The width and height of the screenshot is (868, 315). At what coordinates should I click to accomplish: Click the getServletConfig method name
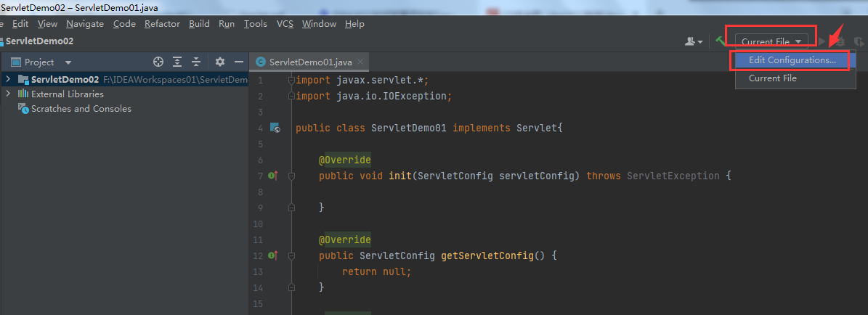pyautogui.click(x=487, y=255)
